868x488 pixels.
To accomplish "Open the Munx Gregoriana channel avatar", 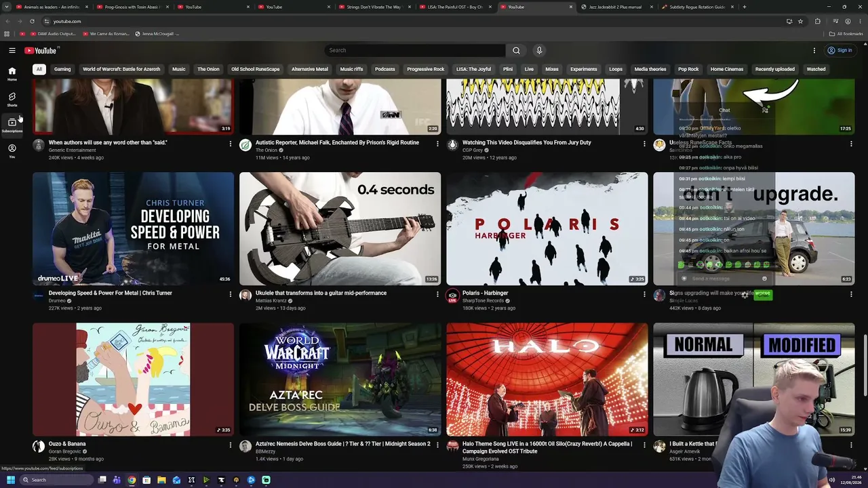I will click(x=452, y=446).
